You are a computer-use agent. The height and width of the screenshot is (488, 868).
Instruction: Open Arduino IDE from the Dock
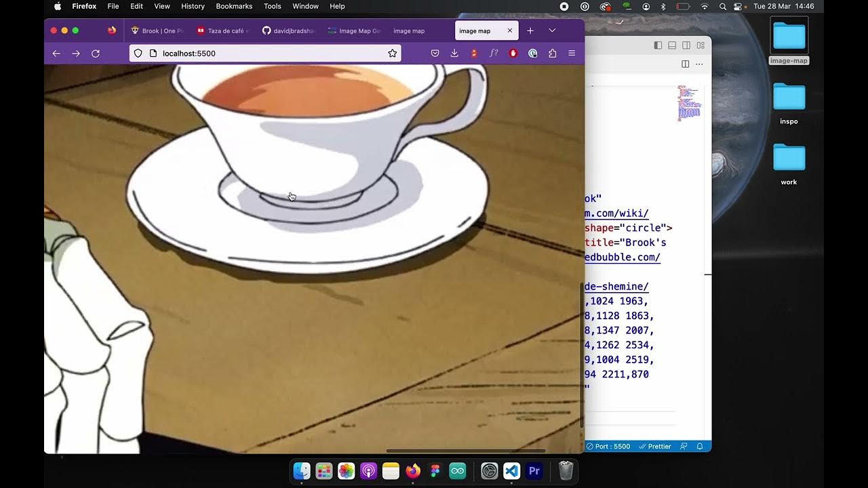tap(458, 470)
